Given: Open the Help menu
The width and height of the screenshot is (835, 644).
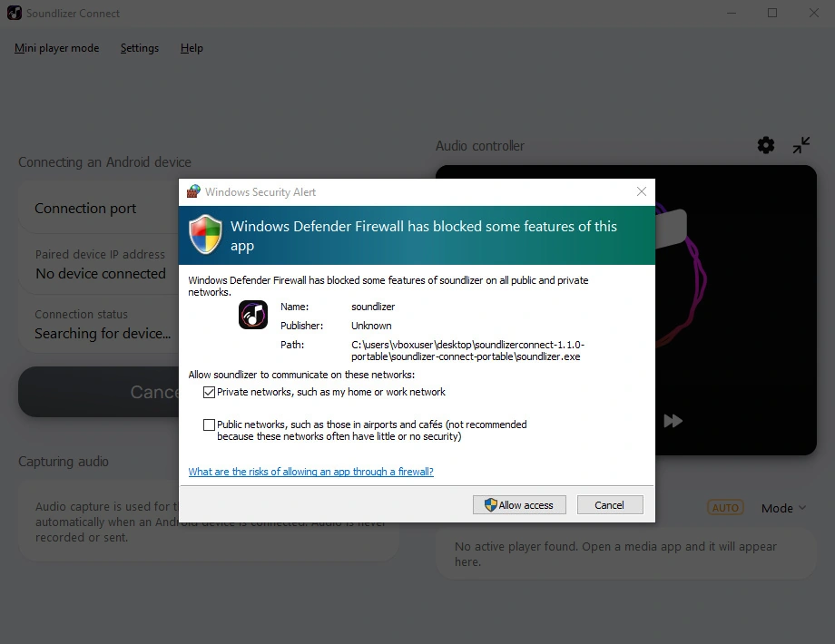Looking at the screenshot, I should [192, 48].
